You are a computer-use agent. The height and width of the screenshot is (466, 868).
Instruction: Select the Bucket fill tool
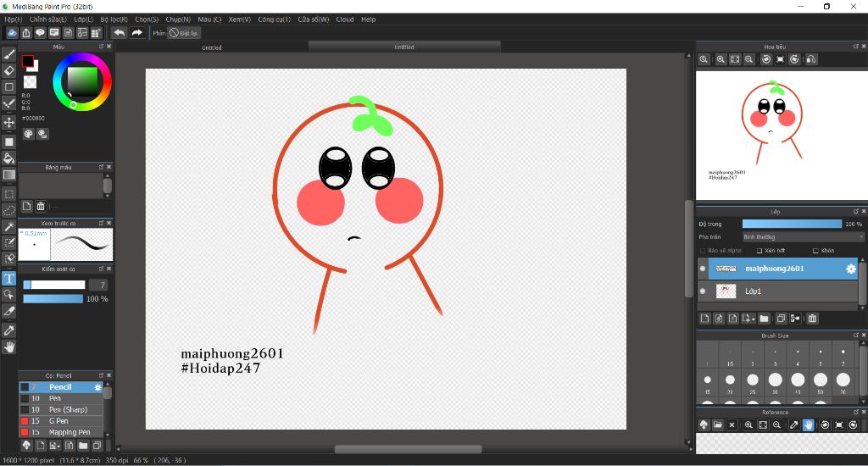tap(8, 158)
